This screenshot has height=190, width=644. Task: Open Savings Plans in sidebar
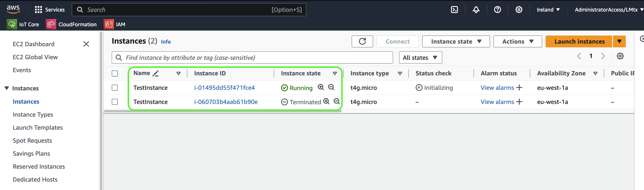tap(31, 154)
